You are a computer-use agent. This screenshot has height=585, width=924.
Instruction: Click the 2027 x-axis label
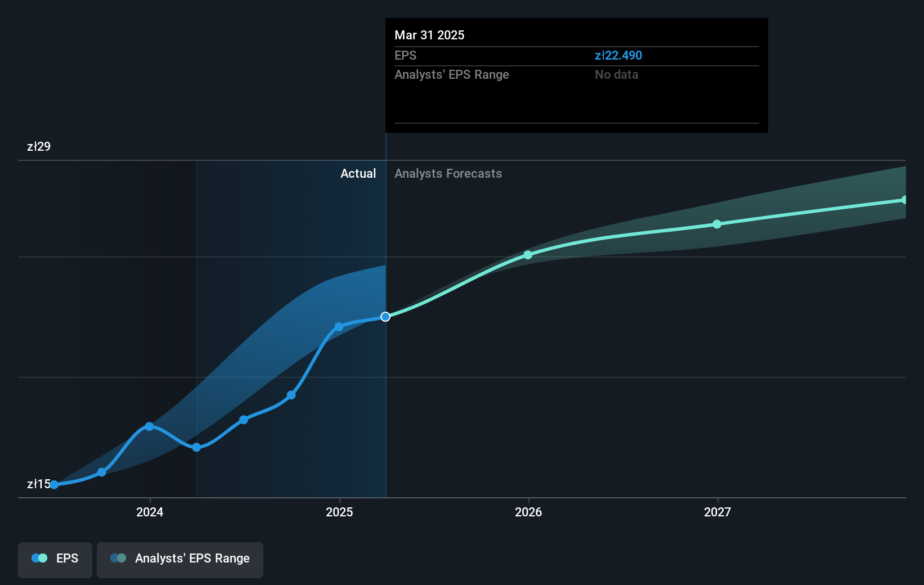717,512
